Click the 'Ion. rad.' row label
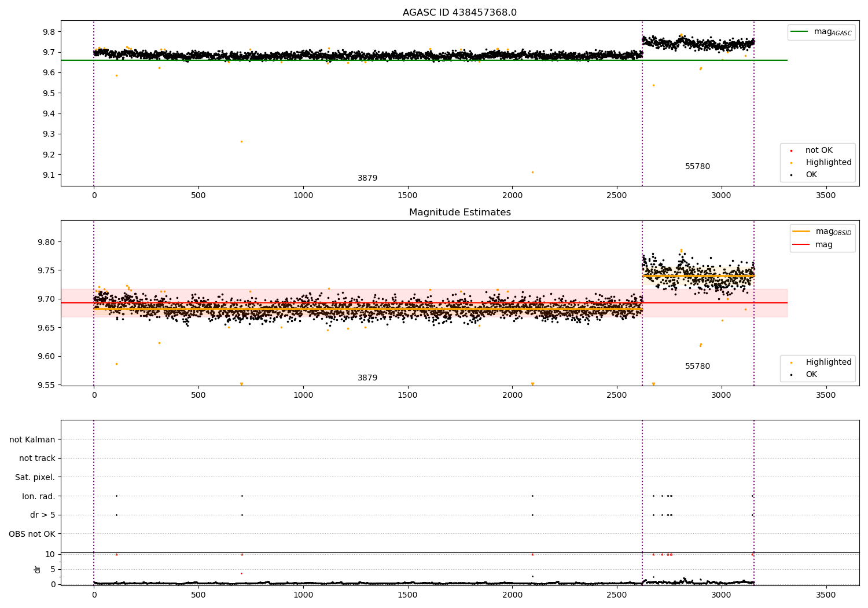The width and height of the screenshot is (868, 608). [39, 497]
